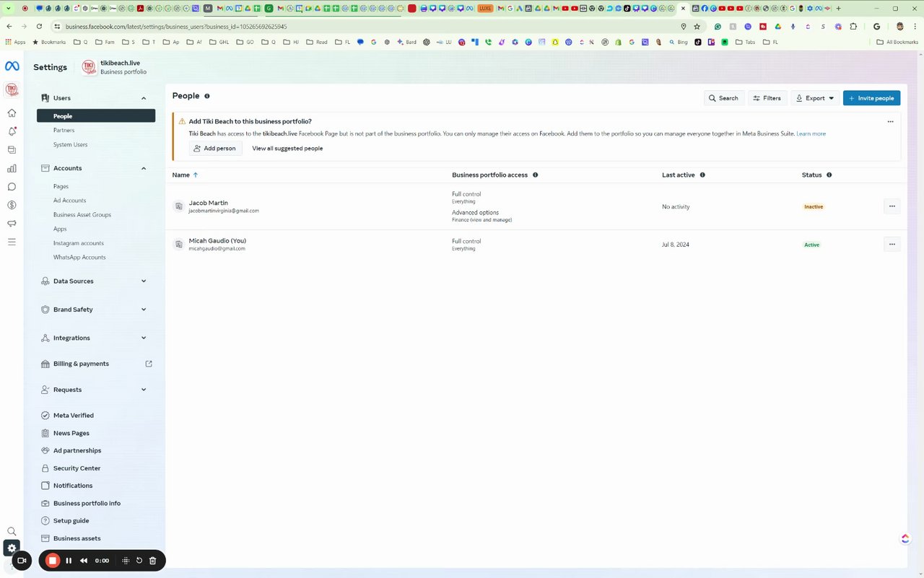924x578 pixels.
Task: Click the Learn more link
Action: click(811, 133)
